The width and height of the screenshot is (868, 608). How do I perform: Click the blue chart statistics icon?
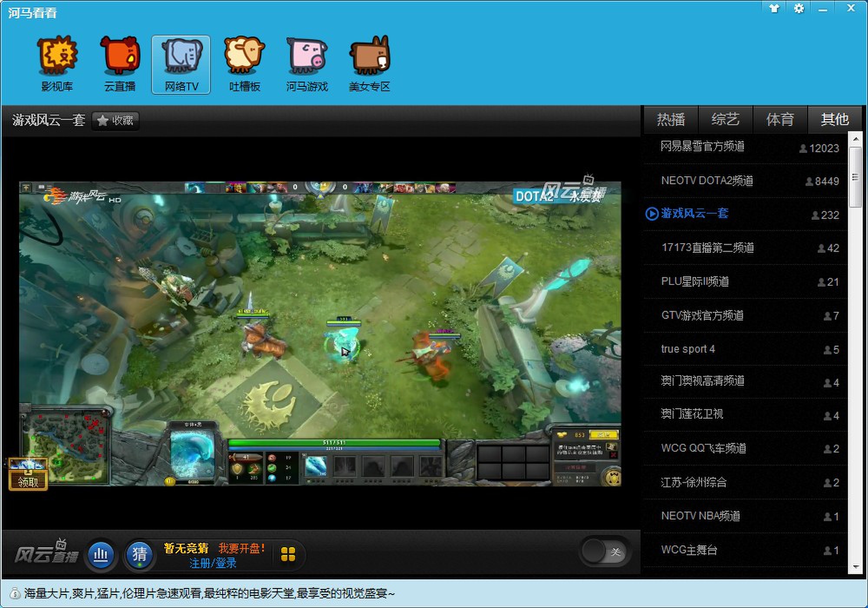tap(101, 555)
